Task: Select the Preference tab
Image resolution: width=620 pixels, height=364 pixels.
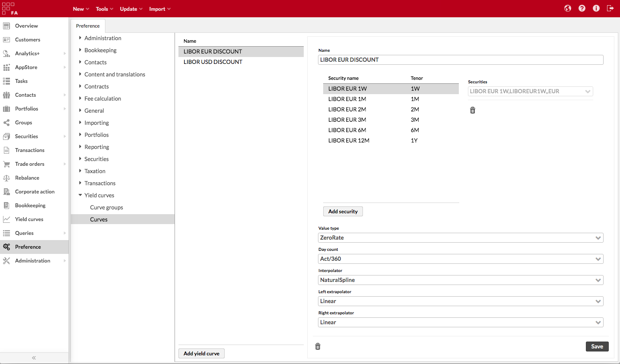Action: coord(88,26)
